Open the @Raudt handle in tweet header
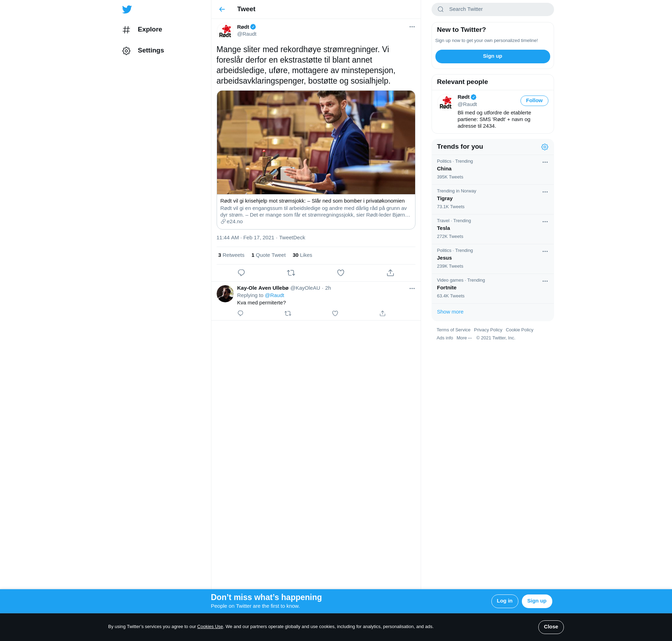 click(x=247, y=34)
